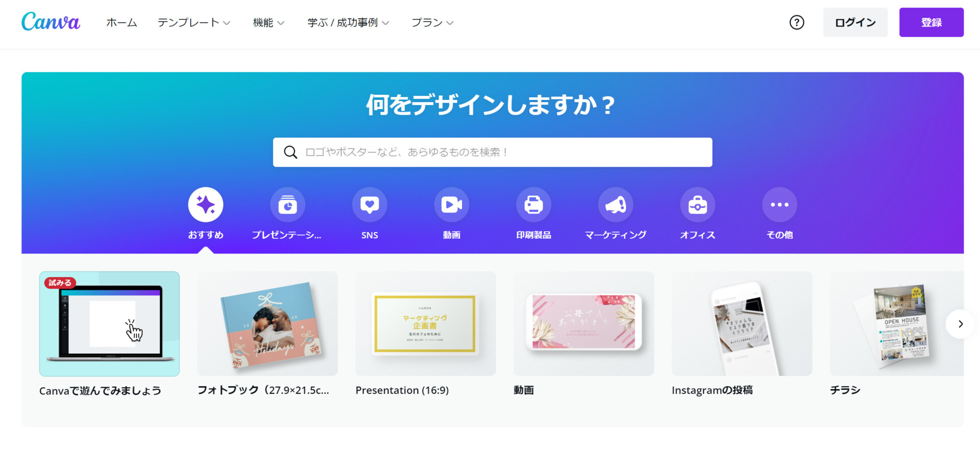Open the プレゼンテーション category icon
Viewport: 980px width, 455px height.
point(288,205)
